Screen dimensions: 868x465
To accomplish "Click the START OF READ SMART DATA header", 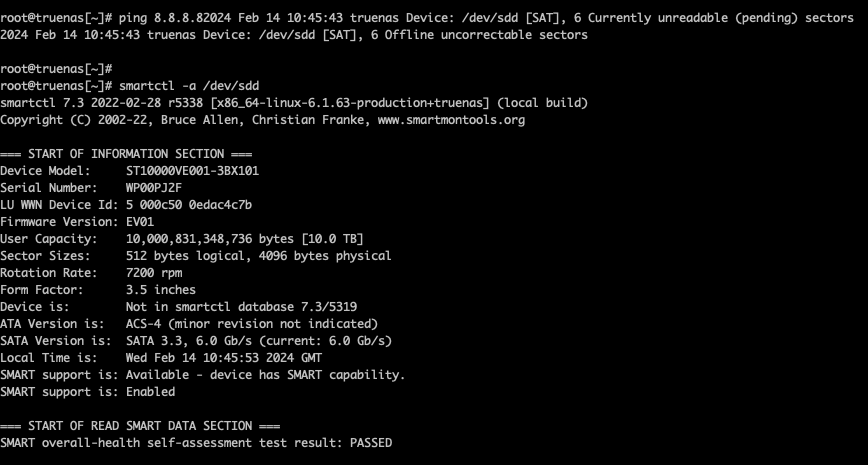I will tap(140, 426).
